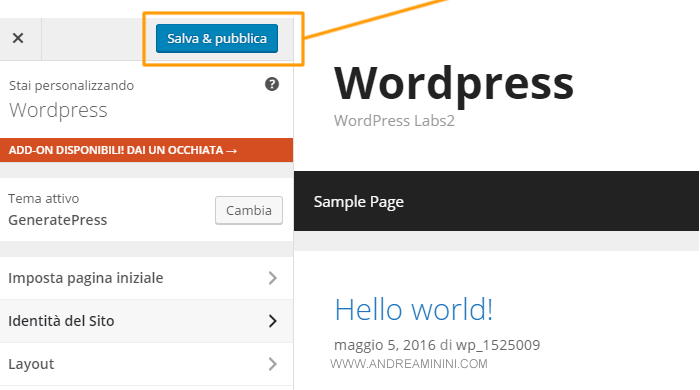Open the ADD-ON DISPONIBILI banner link
Screen dimensions: 700x390
pyautogui.click(x=146, y=150)
